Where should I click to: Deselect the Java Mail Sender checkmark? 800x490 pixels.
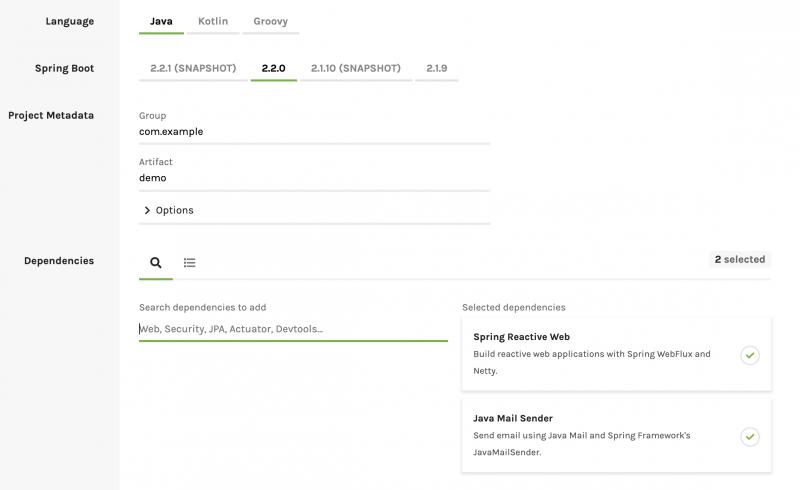[749, 436]
